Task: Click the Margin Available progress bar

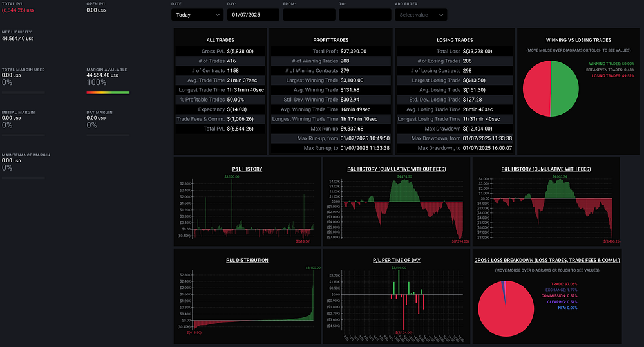Action: [108, 93]
